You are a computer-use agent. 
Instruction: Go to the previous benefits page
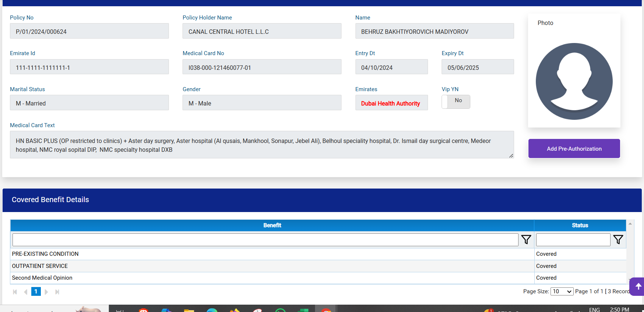coord(25,292)
